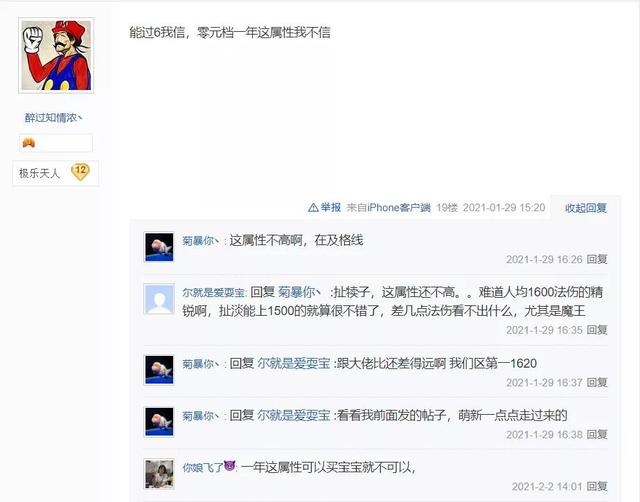The image size is (640, 502).
Task: Click avatar of user 你娘飞了
Action: pos(159,474)
